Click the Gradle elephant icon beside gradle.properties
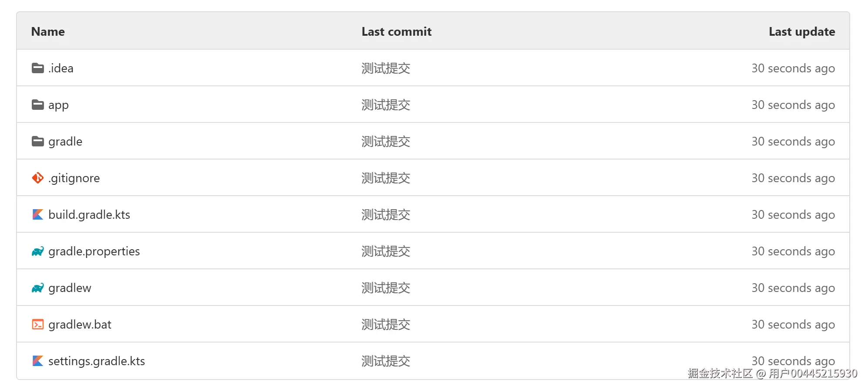The image size is (868, 390). click(38, 251)
